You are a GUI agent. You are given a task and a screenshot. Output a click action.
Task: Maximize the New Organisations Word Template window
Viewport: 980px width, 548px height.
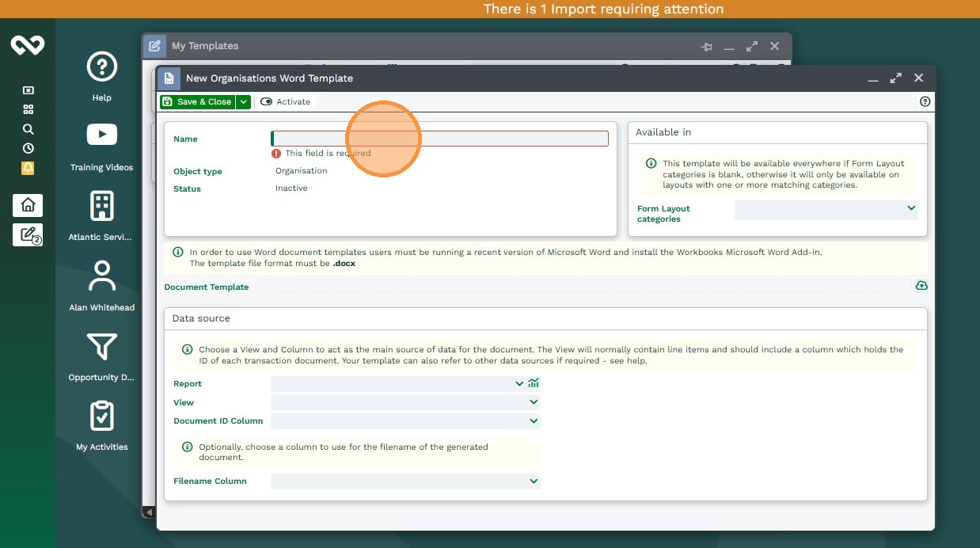pos(896,78)
